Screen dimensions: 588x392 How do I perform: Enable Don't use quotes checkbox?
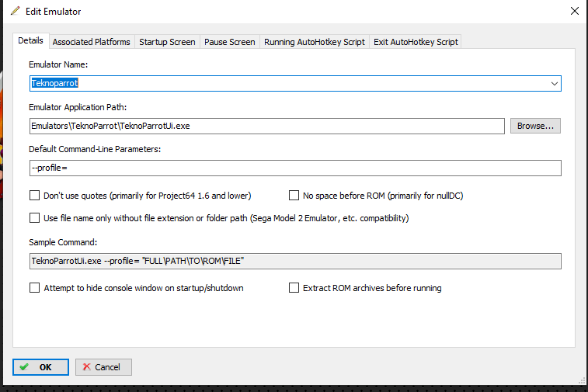click(x=34, y=196)
